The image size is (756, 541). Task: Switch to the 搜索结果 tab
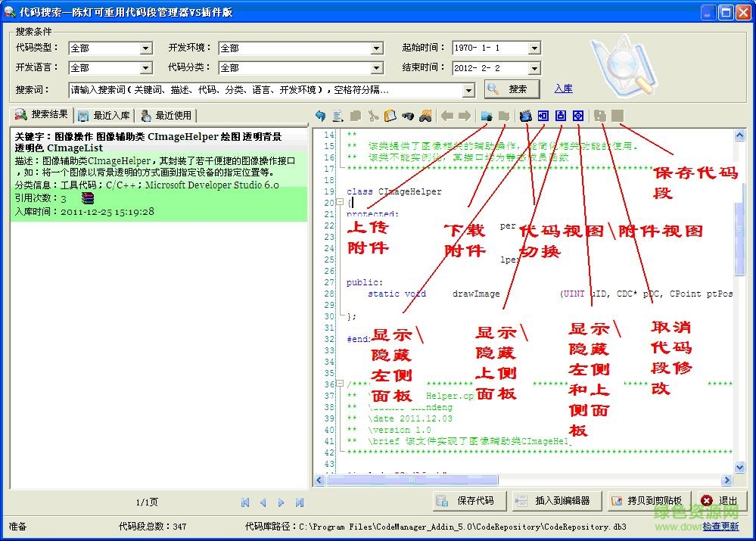tap(42, 115)
